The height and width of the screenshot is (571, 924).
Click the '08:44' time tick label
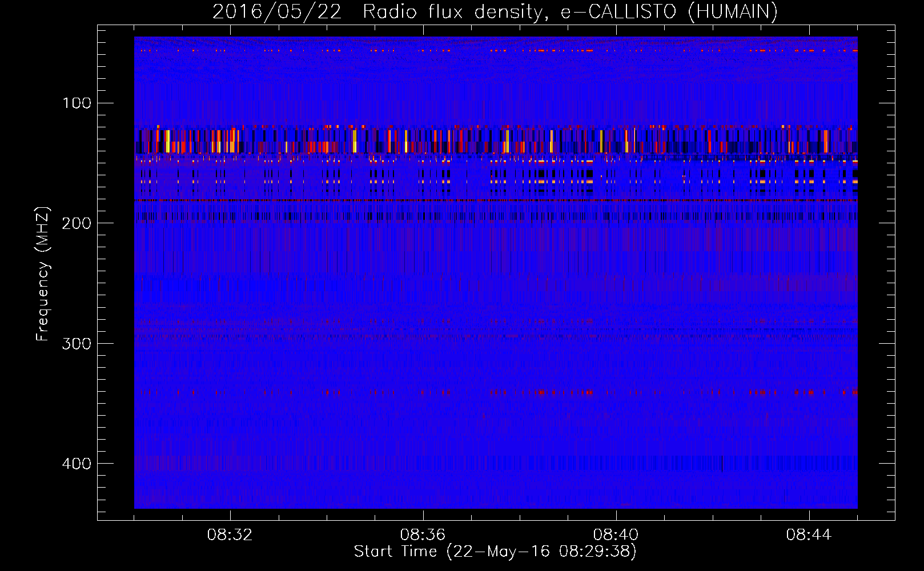click(x=809, y=535)
